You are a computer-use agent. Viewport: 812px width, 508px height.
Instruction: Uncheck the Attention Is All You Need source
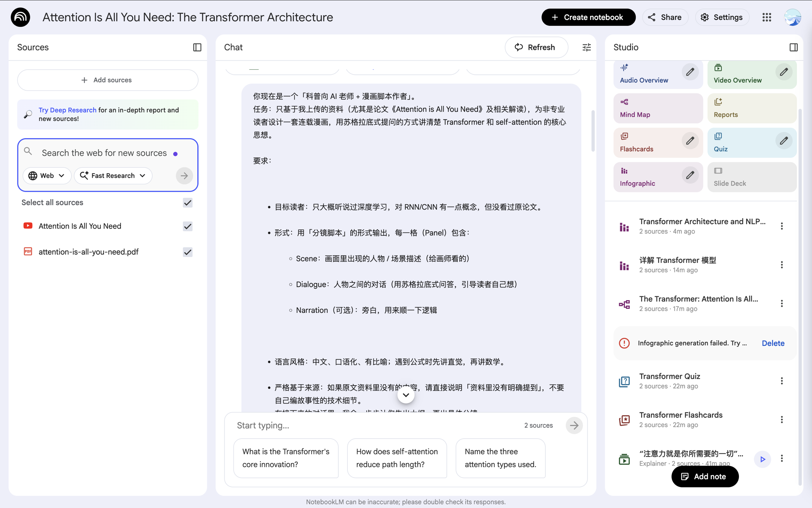(188, 226)
